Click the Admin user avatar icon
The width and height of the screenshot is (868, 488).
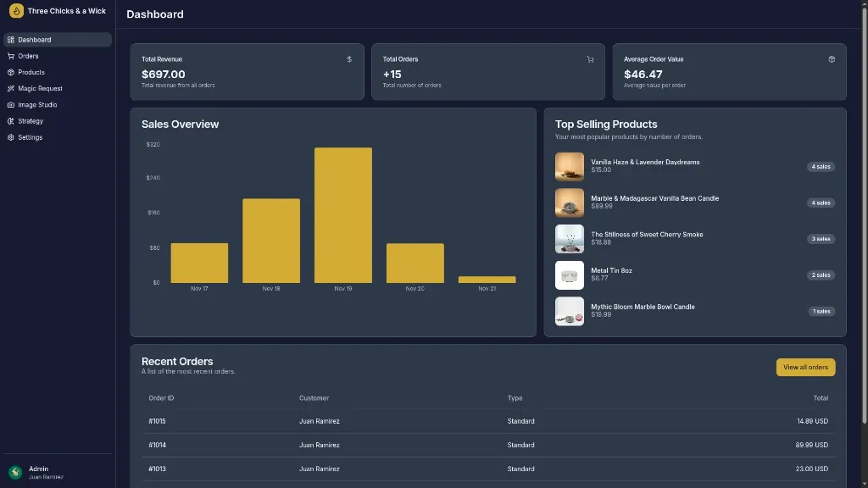(x=15, y=472)
